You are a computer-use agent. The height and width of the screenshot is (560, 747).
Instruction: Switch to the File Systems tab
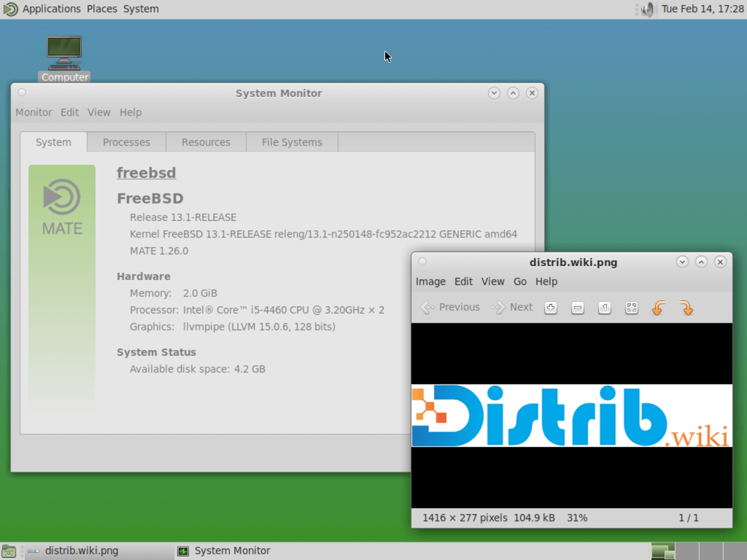pos(292,142)
